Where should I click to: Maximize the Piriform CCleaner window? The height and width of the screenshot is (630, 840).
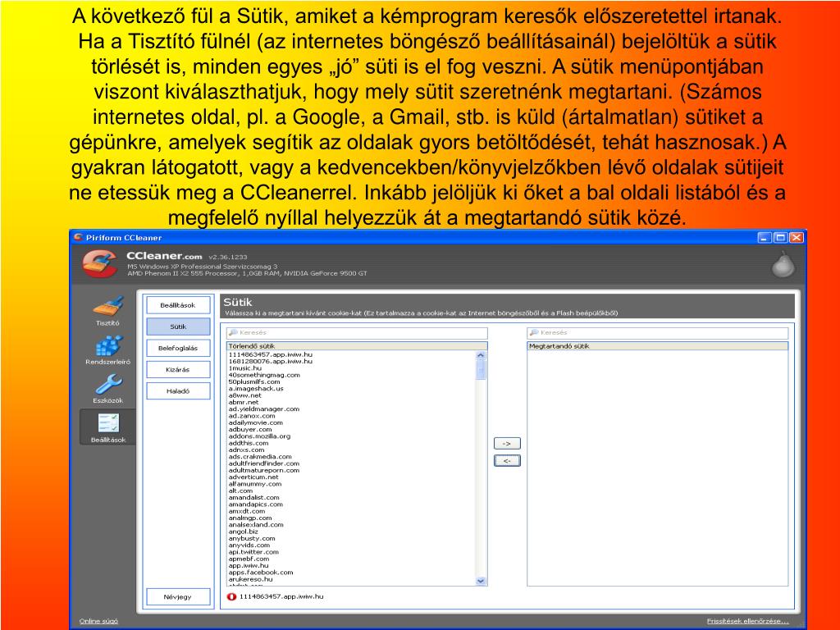coord(781,238)
